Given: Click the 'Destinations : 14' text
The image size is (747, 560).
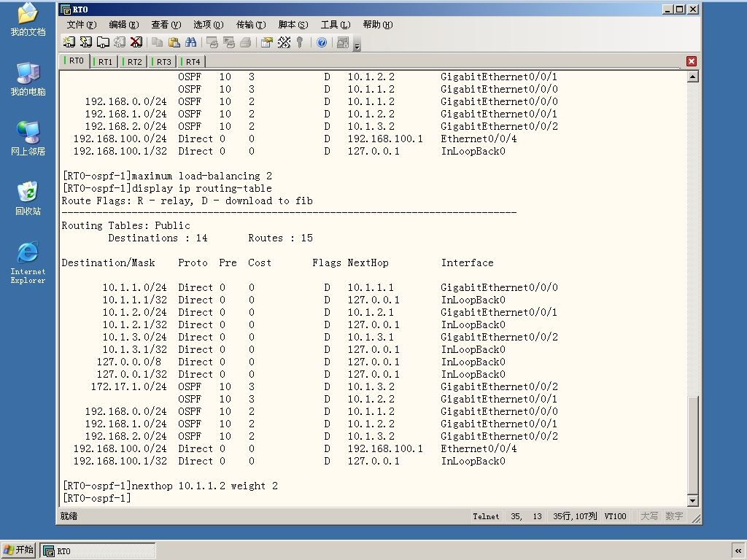Looking at the screenshot, I should tap(158, 238).
